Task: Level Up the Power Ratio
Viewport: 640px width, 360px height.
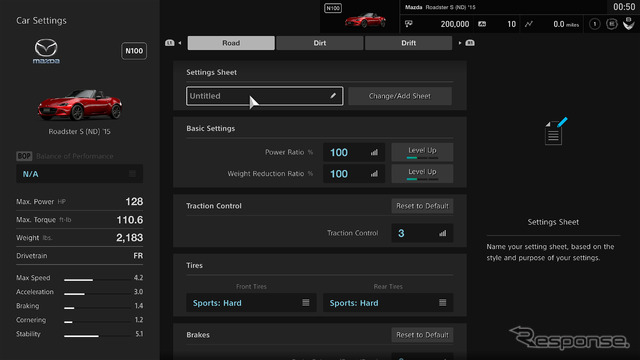Action: click(422, 152)
